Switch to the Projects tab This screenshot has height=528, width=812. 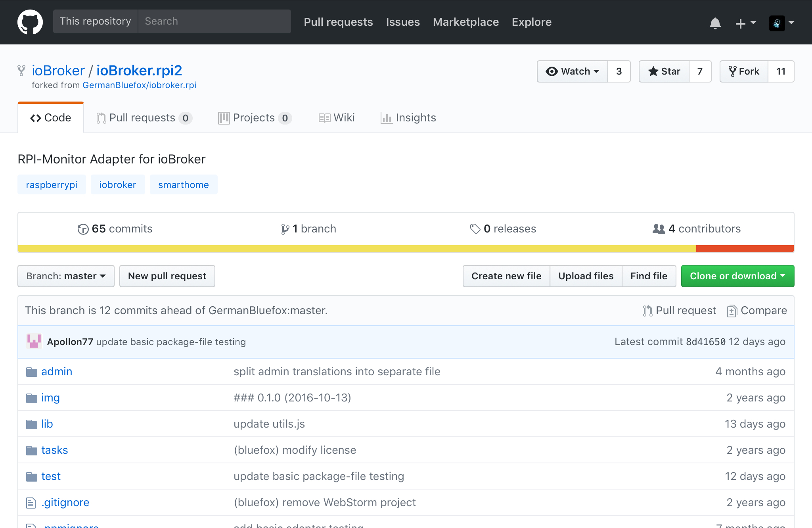pos(255,118)
